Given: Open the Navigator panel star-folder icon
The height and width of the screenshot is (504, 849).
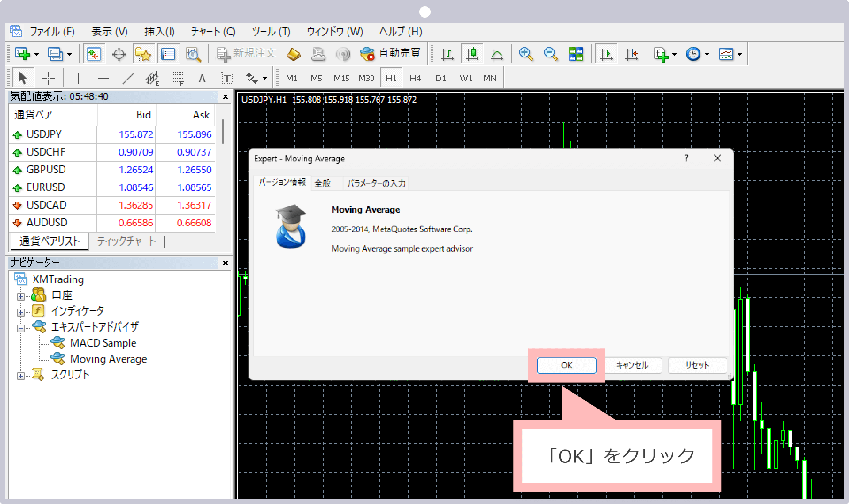Looking at the screenshot, I should point(143,54).
